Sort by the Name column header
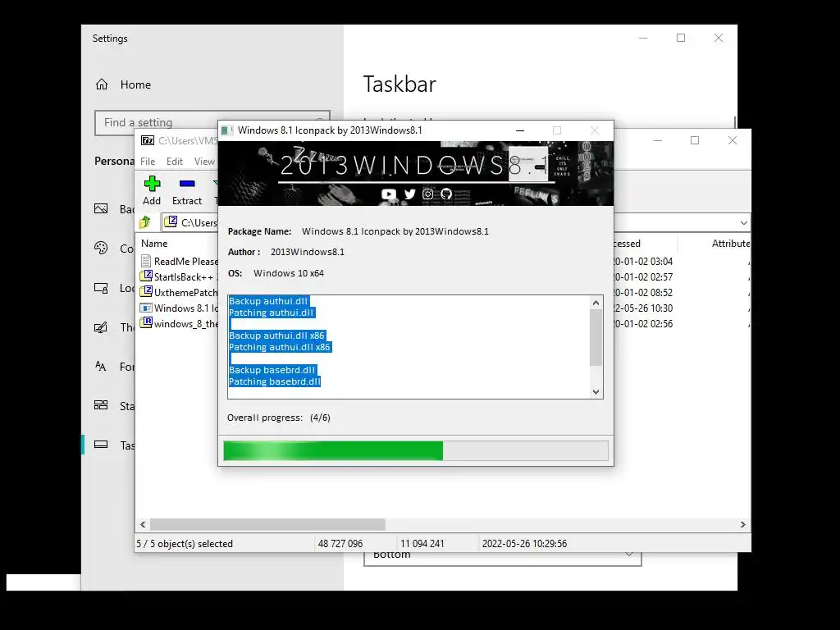The width and height of the screenshot is (840, 630). 154,243
